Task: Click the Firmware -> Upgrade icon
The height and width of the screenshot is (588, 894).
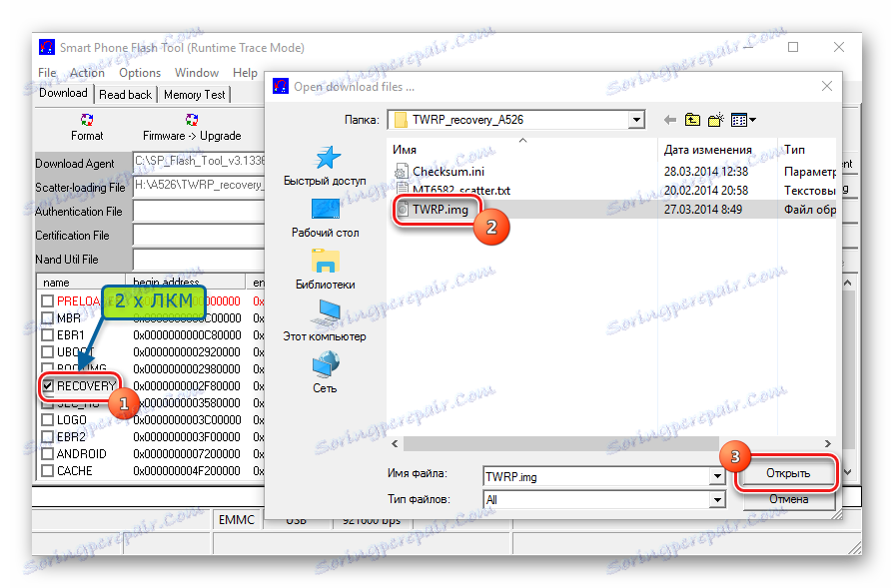Action: pyautogui.click(x=192, y=127)
